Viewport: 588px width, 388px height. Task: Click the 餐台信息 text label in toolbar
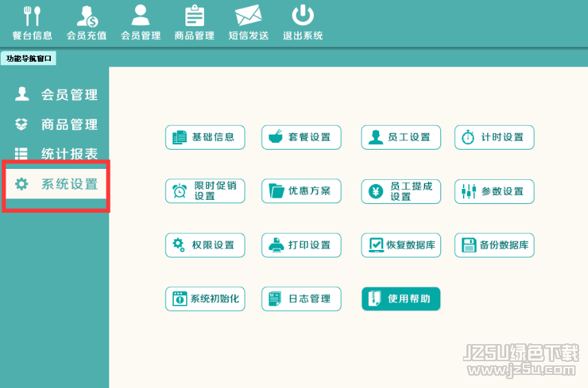[x=32, y=36]
